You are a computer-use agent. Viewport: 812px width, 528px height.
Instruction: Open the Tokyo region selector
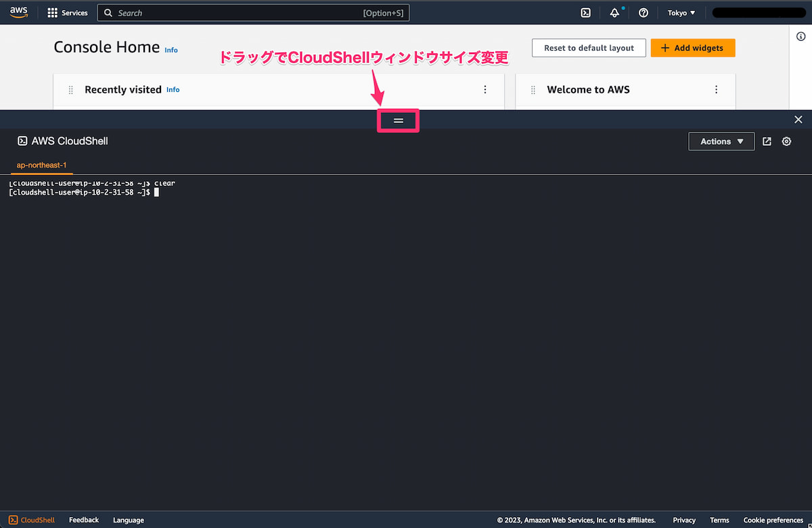681,12
